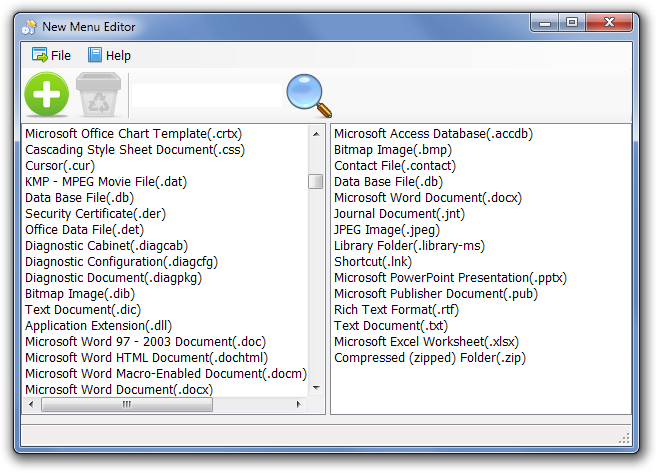
Task: Select Microsoft Excel Worksheet(.xlsx)
Action: (x=426, y=341)
